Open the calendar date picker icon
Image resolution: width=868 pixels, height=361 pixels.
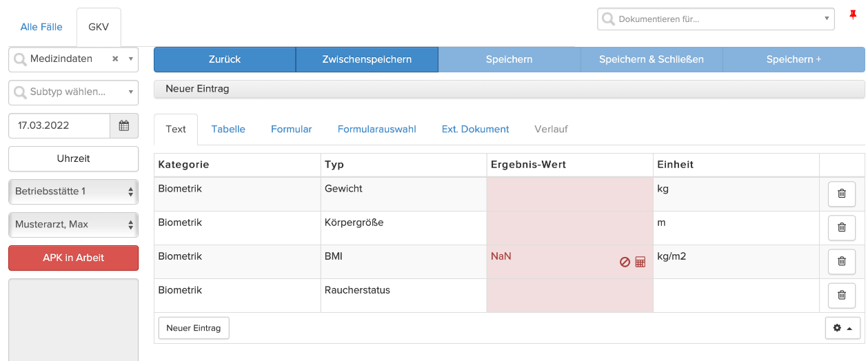[x=124, y=125]
